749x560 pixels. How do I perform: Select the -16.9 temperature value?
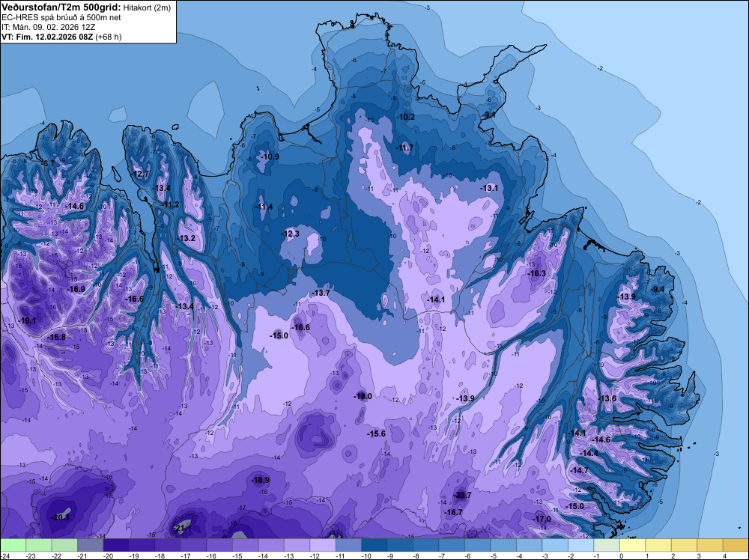pyautogui.click(x=76, y=289)
